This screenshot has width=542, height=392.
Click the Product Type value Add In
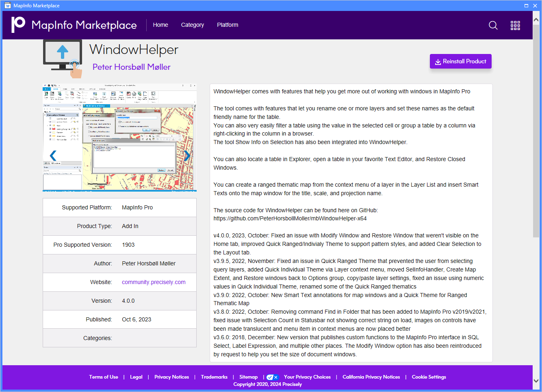[130, 226]
